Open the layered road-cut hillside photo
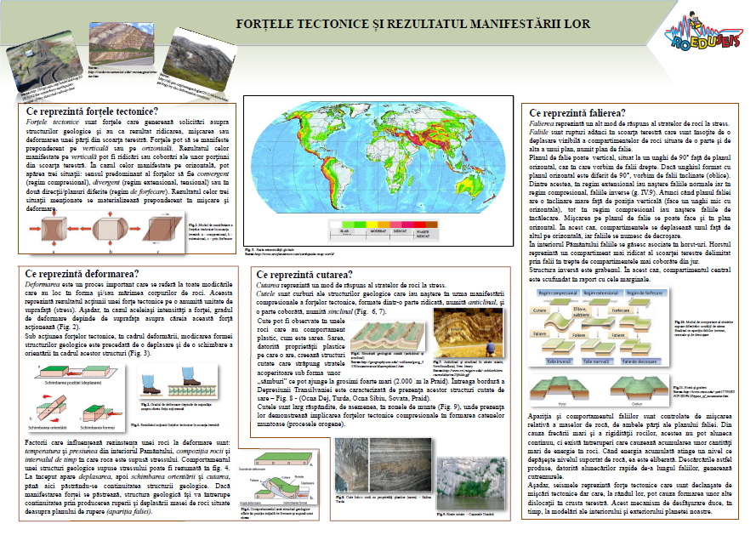Viewport: 756px width, 535px height. click(x=122, y=43)
